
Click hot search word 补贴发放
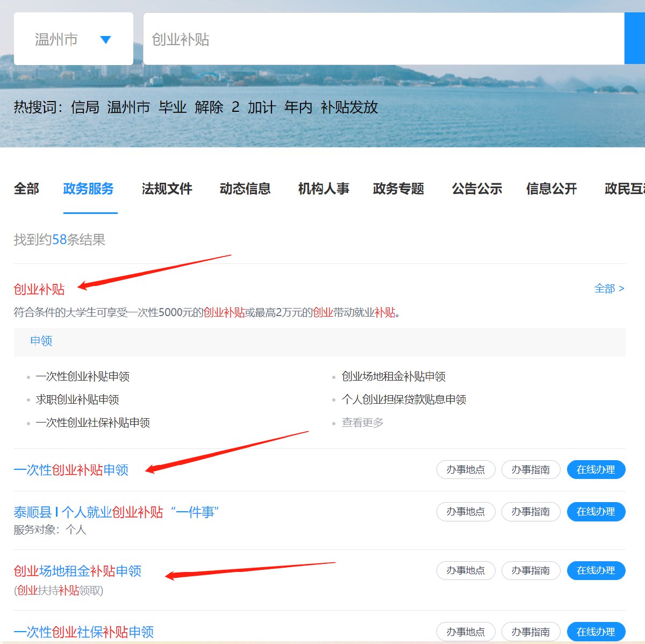click(x=349, y=108)
